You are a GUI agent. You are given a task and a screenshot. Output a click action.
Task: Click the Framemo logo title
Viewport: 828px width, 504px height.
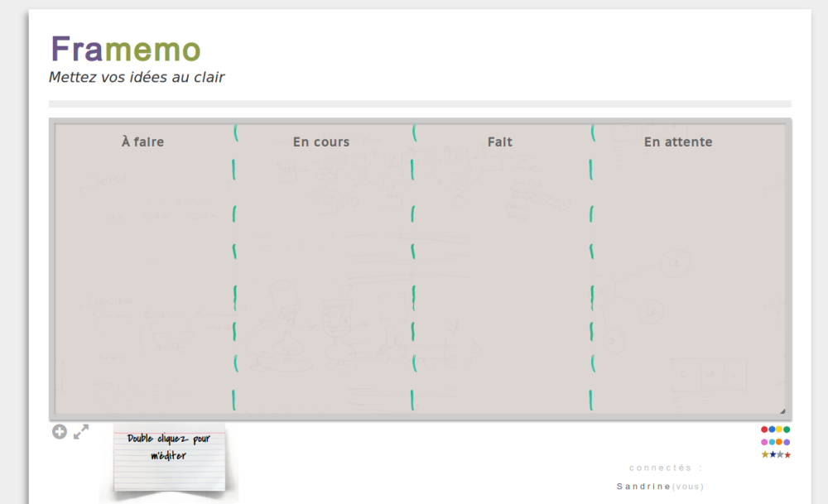(126, 49)
